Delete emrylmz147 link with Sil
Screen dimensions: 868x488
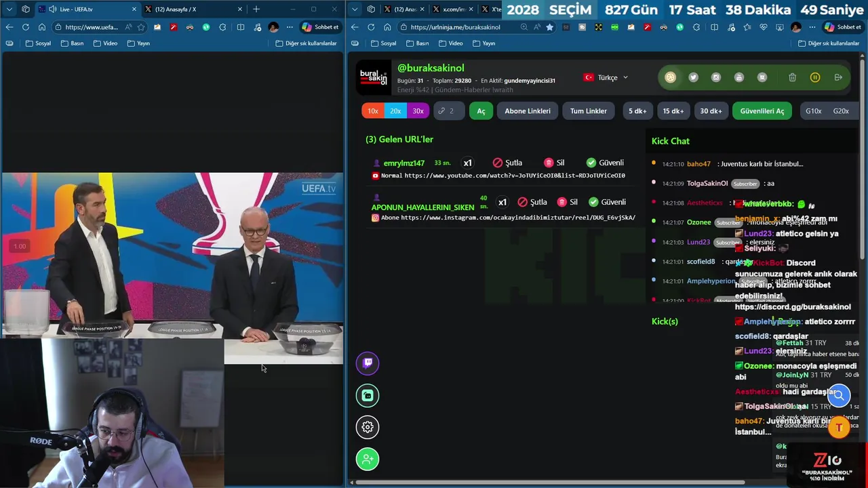tap(555, 163)
